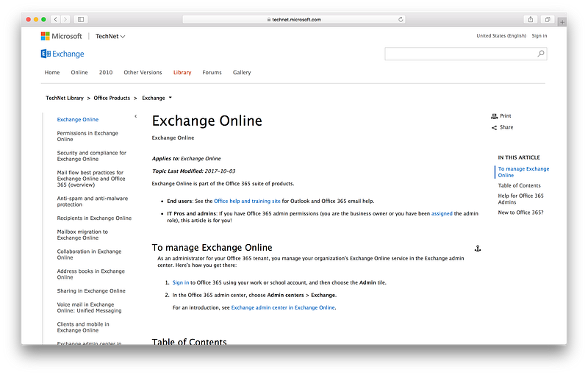Open the 2010 tab
588x375 pixels.
click(106, 72)
